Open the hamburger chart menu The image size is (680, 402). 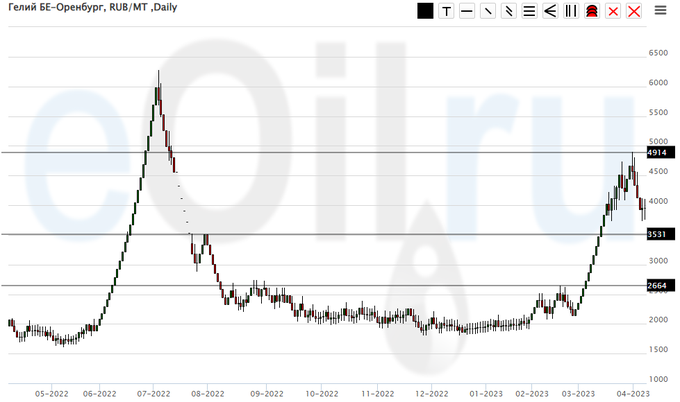660,11
